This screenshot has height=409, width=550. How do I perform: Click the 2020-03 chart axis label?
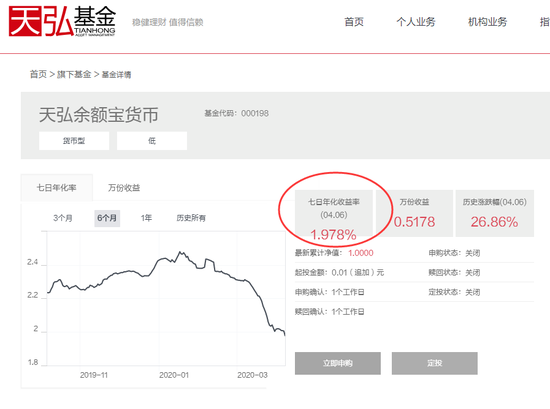tap(252, 375)
